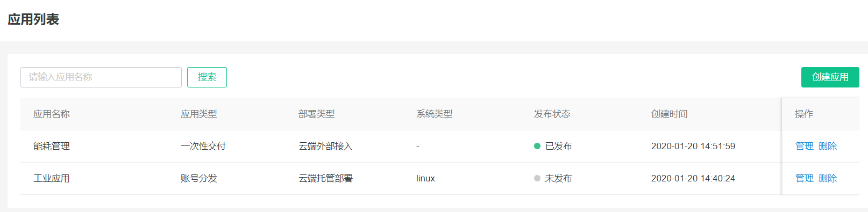Click the green 已发布 status dot

click(537, 146)
